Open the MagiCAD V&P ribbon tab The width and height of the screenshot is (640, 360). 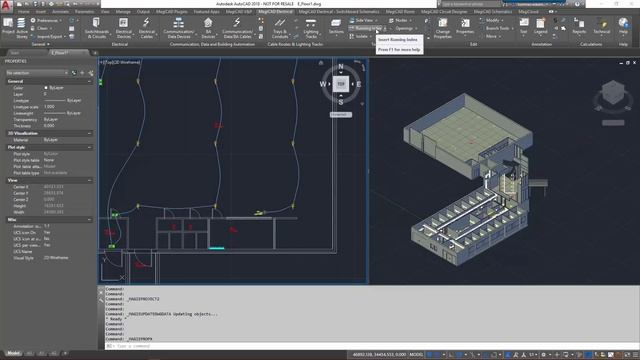tap(239, 12)
